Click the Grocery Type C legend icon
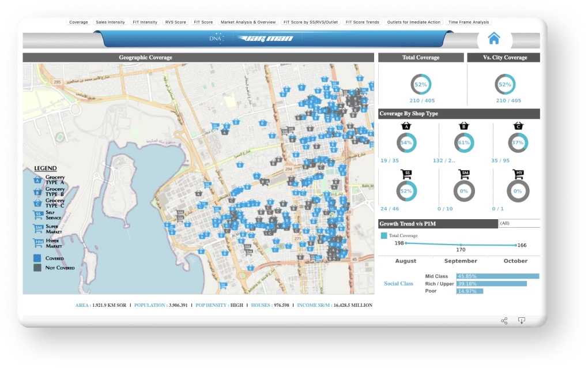 (37, 203)
